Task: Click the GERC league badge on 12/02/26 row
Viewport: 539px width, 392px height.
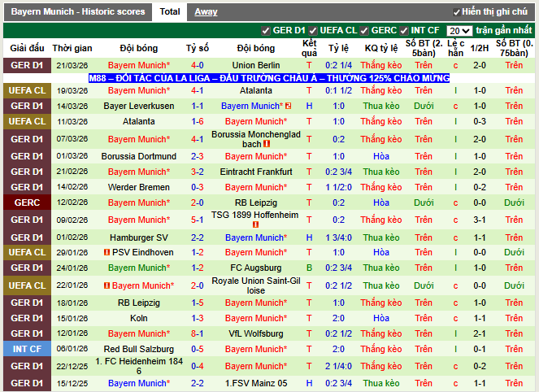Action: [26, 203]
